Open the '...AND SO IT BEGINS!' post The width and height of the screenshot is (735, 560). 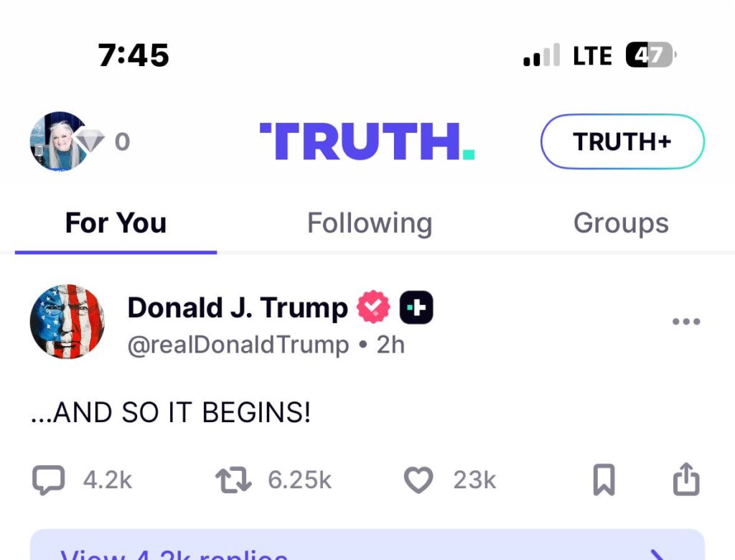[x=171, y=413]
